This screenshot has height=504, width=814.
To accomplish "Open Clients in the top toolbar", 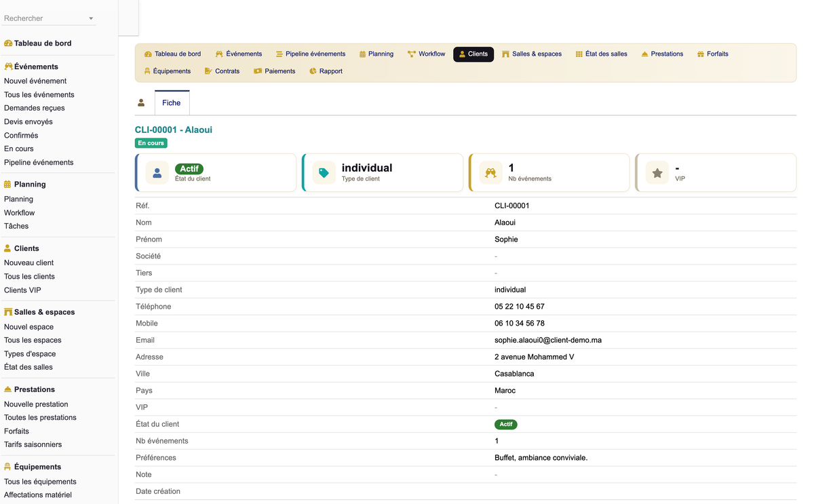I will [x=473, y=54].
